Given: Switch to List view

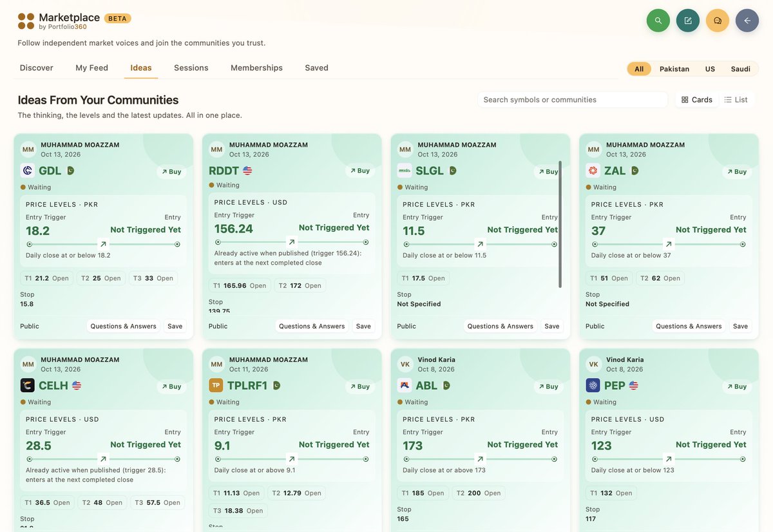Looking at the screenshot, I should (x=736, y=100).
